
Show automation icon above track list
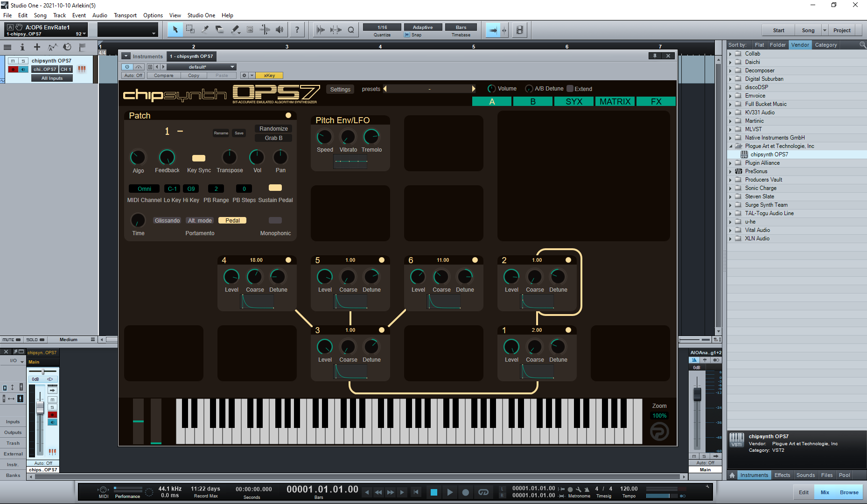(x=52, y=47)
